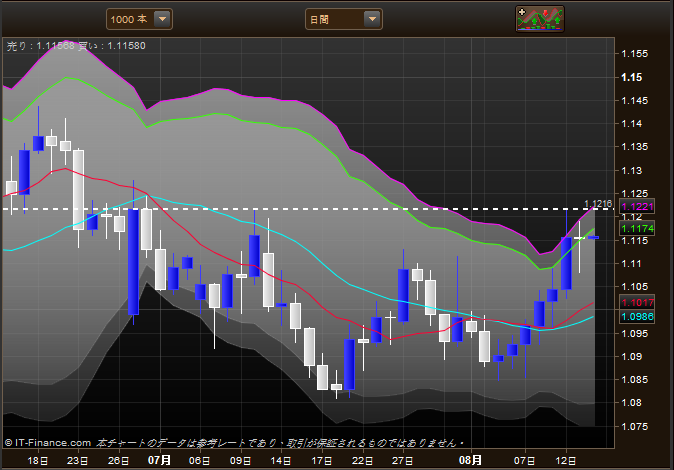This screenshot has width=674, height=470.
Task: Click the 買い 1.11580 buy rate text
Action: [112, 46]
